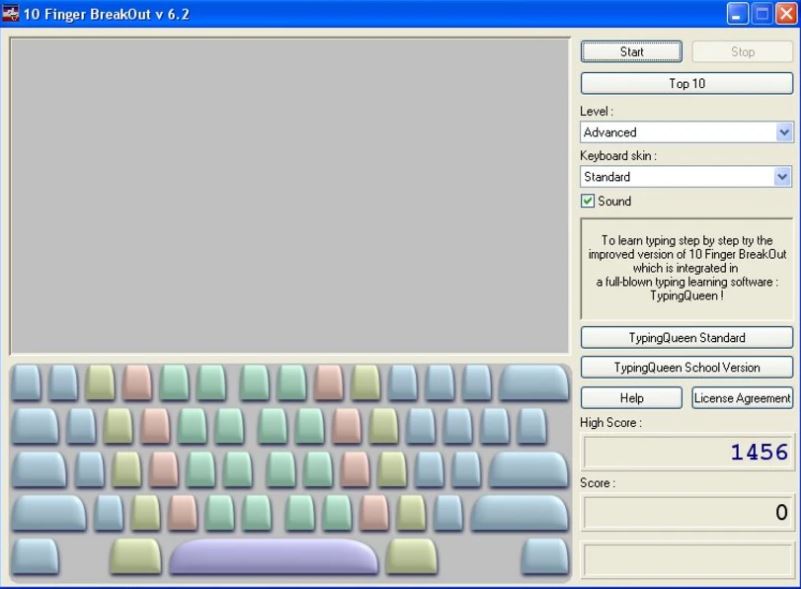Screen dimensions: 801x589
Task: Click the Caps Lock key starting the third keyboard row
Action: tap(39, 469)
